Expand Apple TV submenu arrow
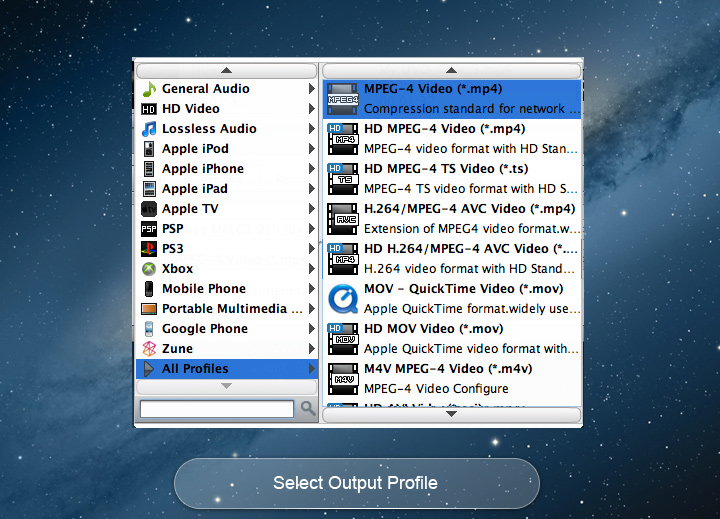 pyautogui.click(x=312, y=209)
